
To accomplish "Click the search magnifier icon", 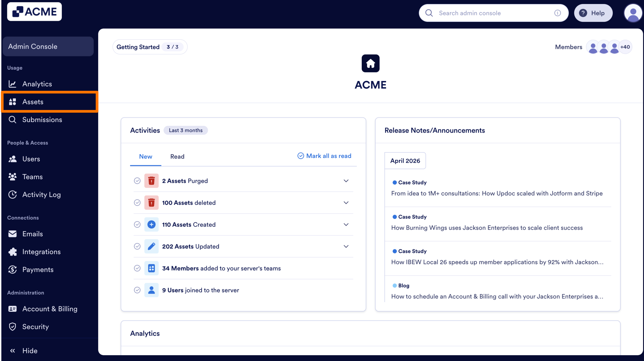I will click(429, 13).
